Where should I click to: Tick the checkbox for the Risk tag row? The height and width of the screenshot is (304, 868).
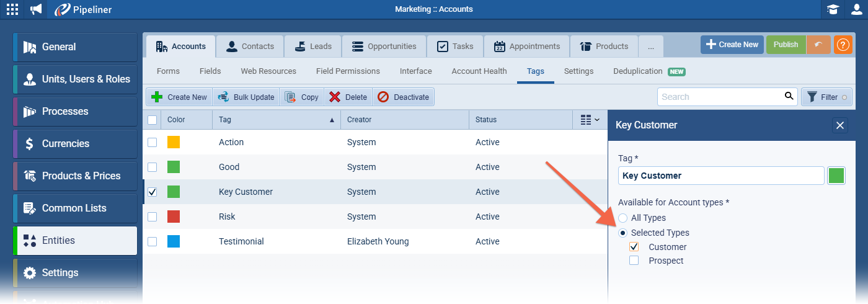153,217
